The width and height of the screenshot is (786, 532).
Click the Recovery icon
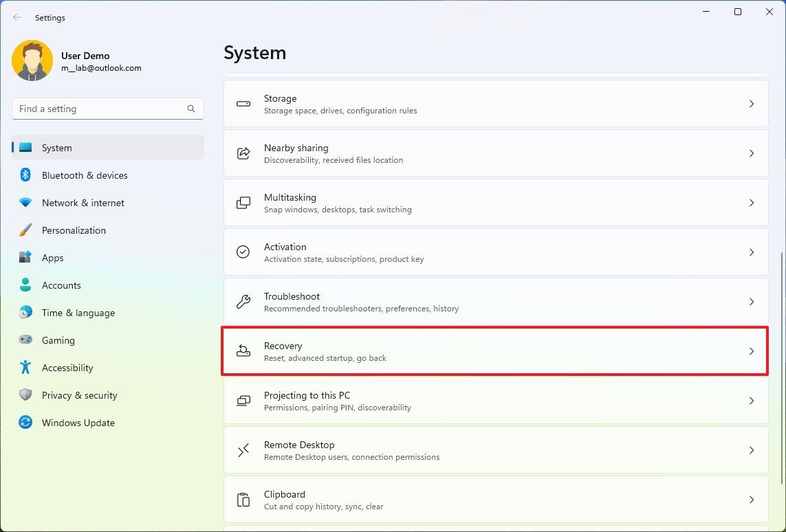[243, 351]
